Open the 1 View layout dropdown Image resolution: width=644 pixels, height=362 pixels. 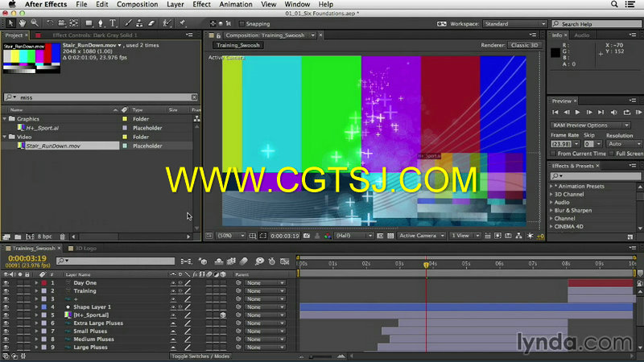tap(465, 236)
